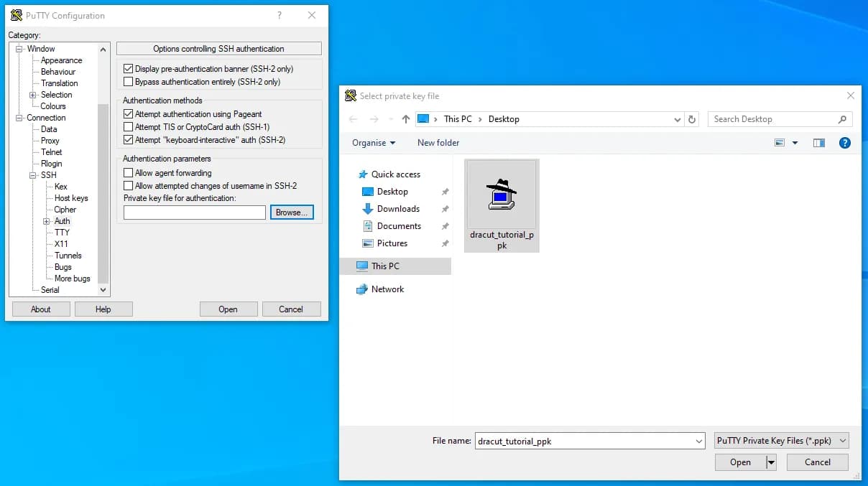Click the PuTTY Configuration help question mark

coord(280,15)
